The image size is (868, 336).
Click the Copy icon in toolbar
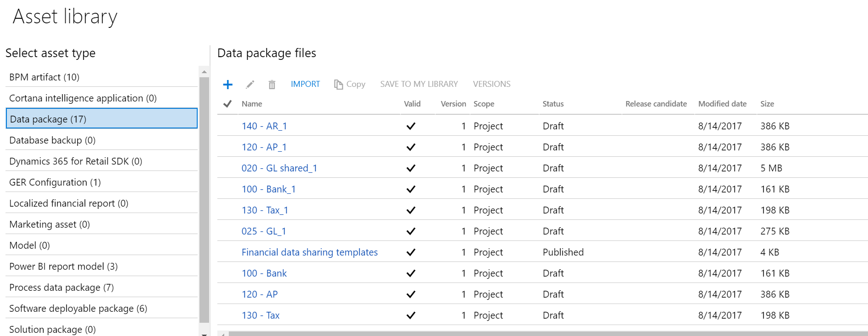[x=339, y=85]
